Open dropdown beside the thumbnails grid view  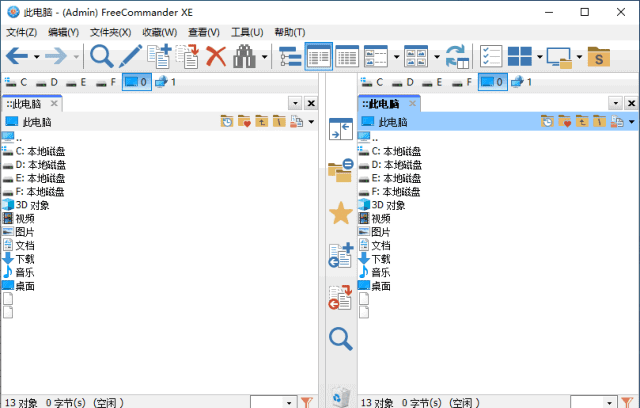pyautogui.click(x=437, y=57)
